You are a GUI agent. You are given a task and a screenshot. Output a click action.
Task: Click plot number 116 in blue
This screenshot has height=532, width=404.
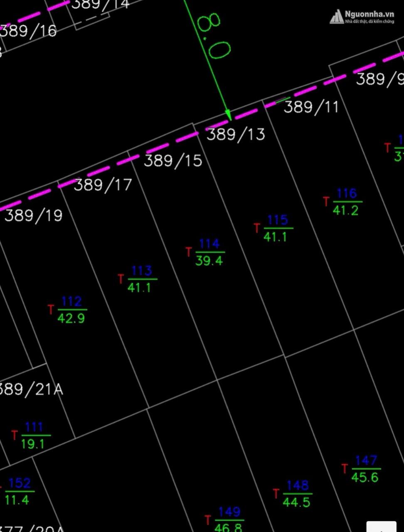point(347,193)
